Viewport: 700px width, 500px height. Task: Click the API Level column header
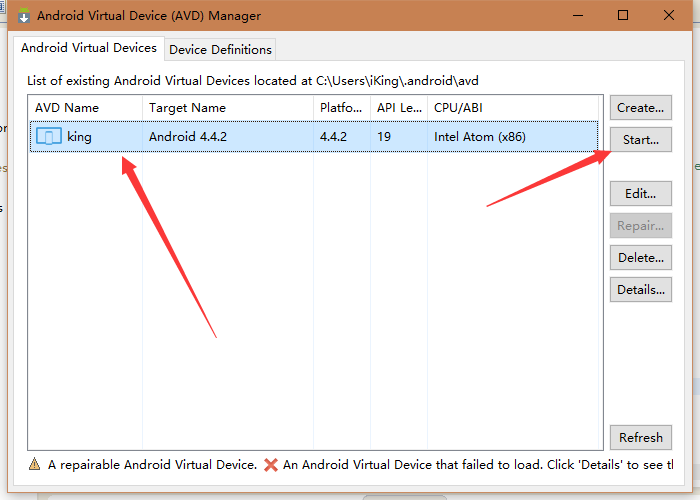click(399, 108)
